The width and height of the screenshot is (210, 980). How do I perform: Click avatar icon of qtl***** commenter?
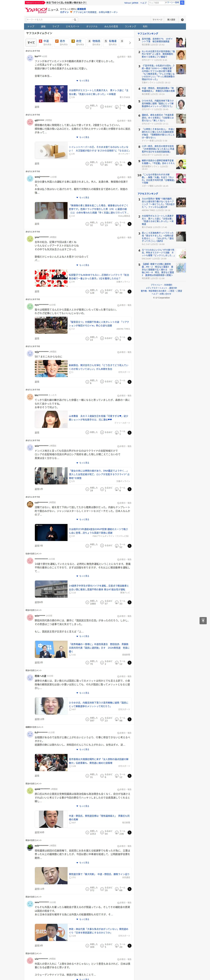click(x=30, y=122)
